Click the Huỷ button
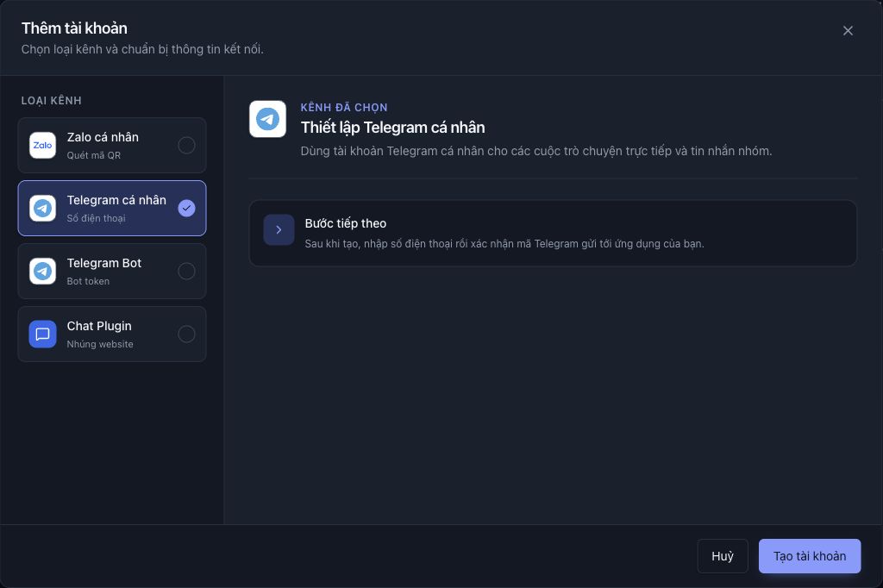Viewport: 883px width, 588px height. coord(723,556)
